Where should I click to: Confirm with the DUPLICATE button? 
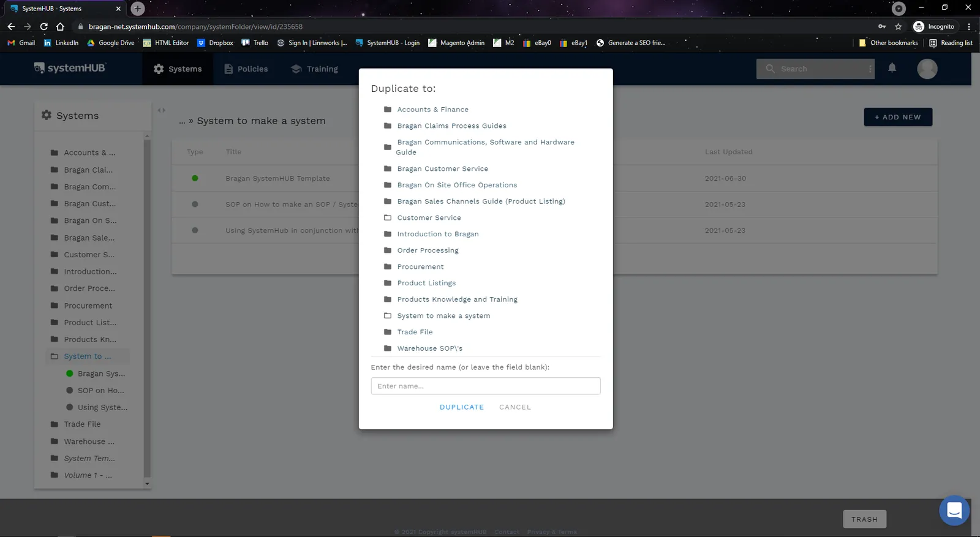[462, 407]
